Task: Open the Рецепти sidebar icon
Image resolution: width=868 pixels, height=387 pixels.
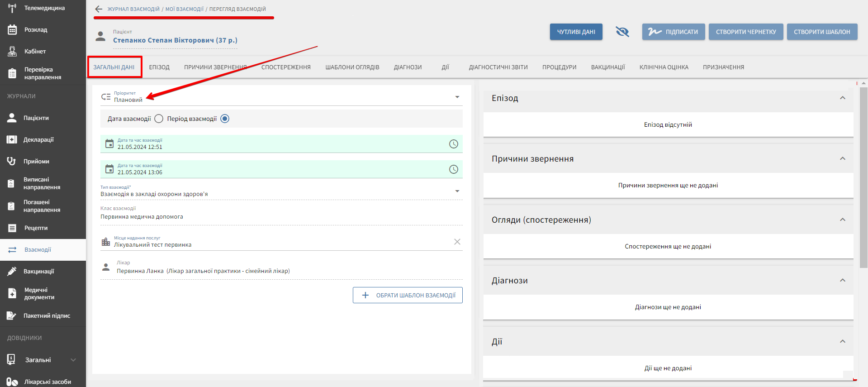Action: 12,228
